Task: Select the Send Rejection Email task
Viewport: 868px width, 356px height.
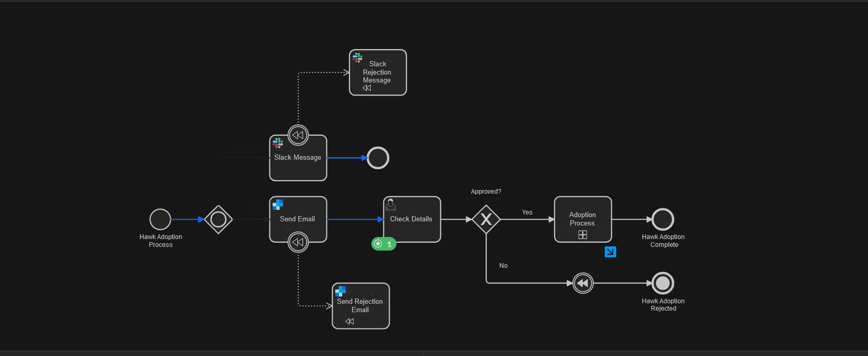Action: [361, 306]
